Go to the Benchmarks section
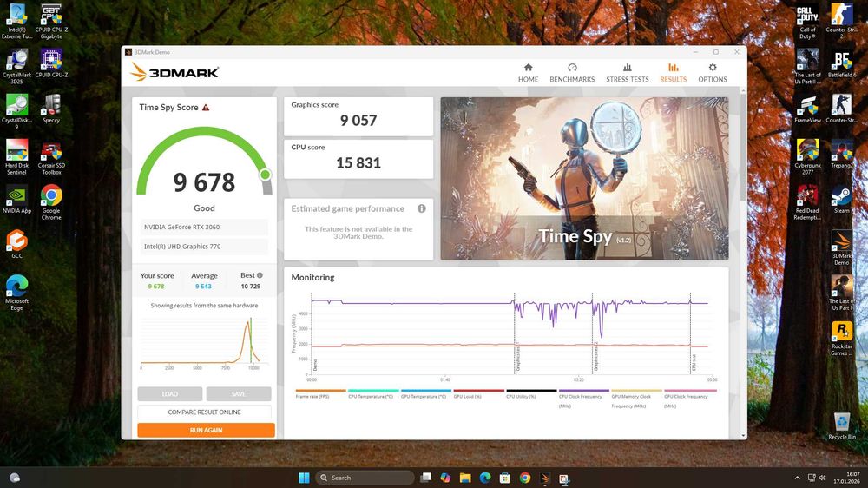868x488 pixels. coord(572,73)
